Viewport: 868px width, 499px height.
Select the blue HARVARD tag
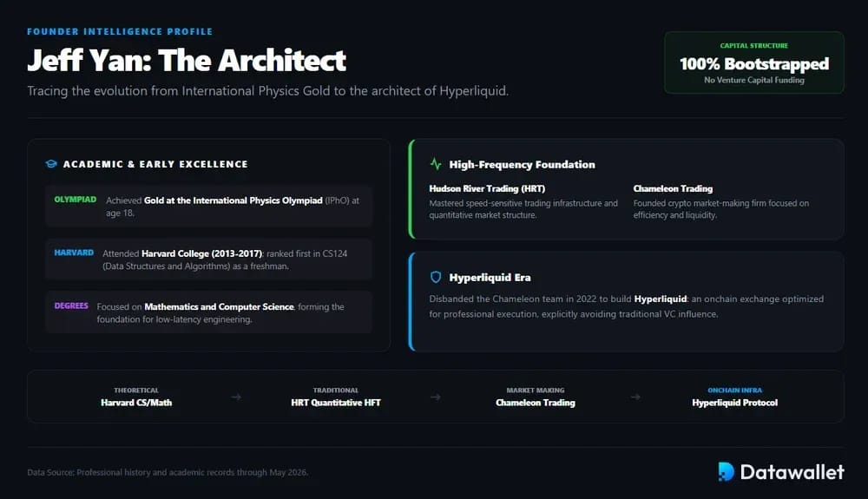pos(74,253)
